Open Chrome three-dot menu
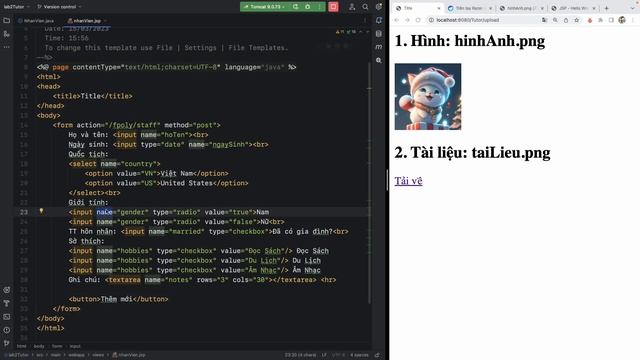The width and height of the screenshot is (640, 360). pos(633,20)
